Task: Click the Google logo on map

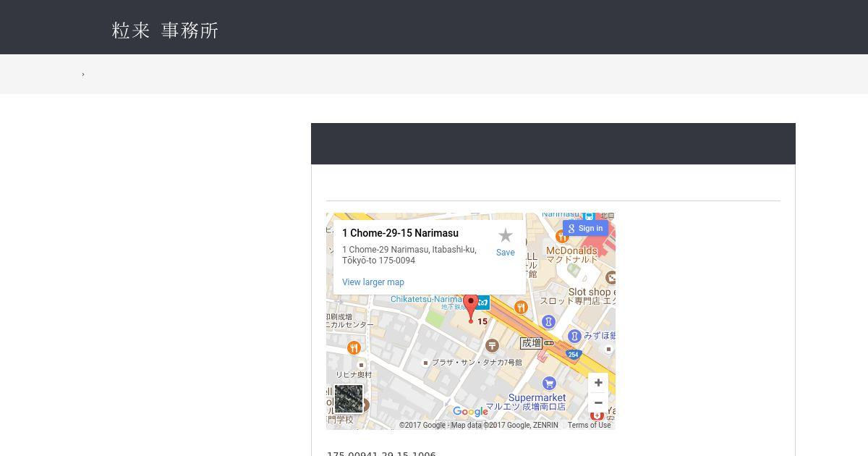Action: coord(471,411)
